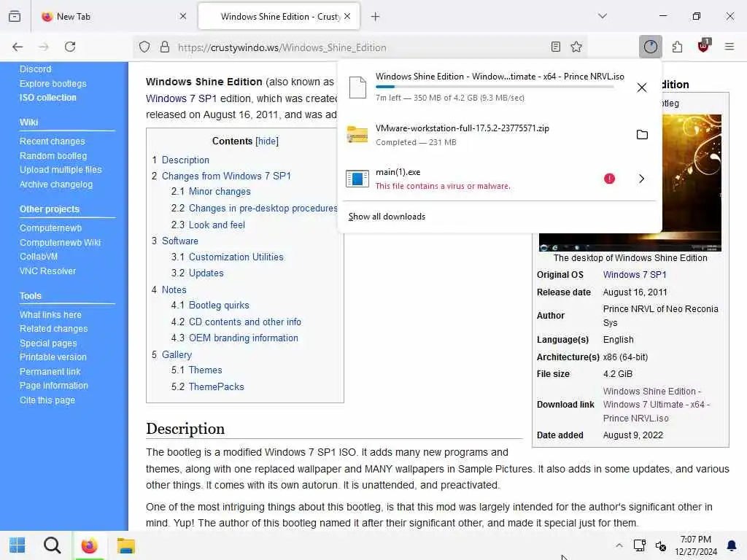List all tabs dropdown arrow
The height and width of the screenshot is (560, 747).
(603, 16)
